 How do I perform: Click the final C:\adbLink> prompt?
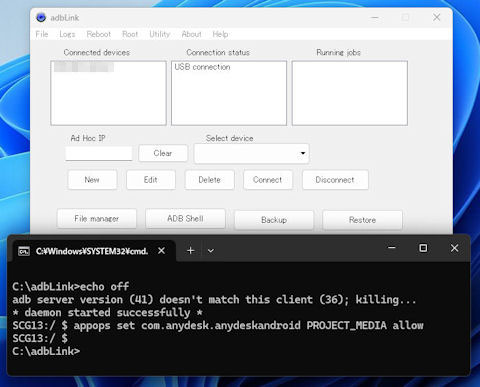[x=46, y=351]
